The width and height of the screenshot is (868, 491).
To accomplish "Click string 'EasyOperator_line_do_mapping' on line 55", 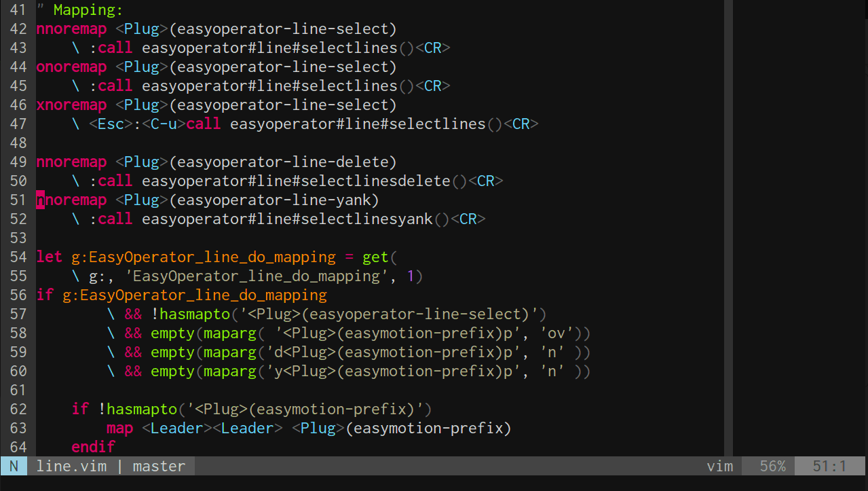I will pyautogui.click(x=257, y=276).
